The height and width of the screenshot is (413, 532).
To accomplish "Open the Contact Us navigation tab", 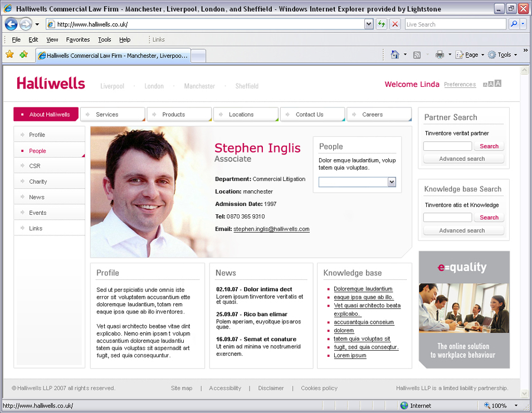I will (313, 114).
